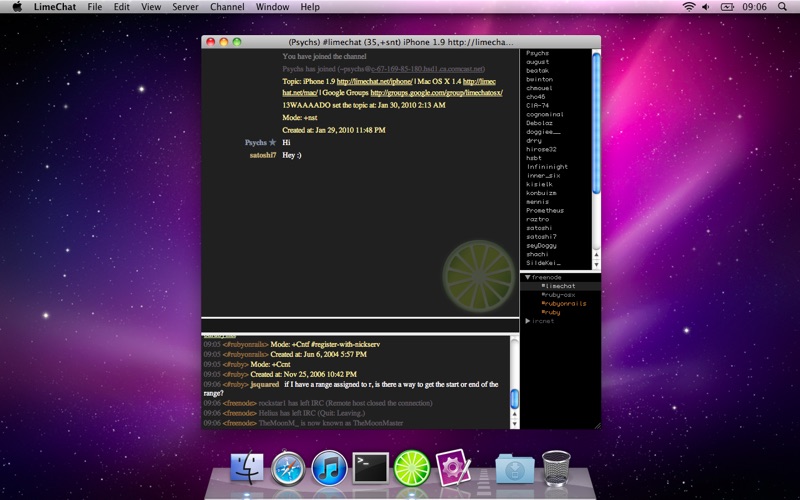Open Safari compass icon in Dock
This screenshot has width=800, height=500.
point(288,467)
